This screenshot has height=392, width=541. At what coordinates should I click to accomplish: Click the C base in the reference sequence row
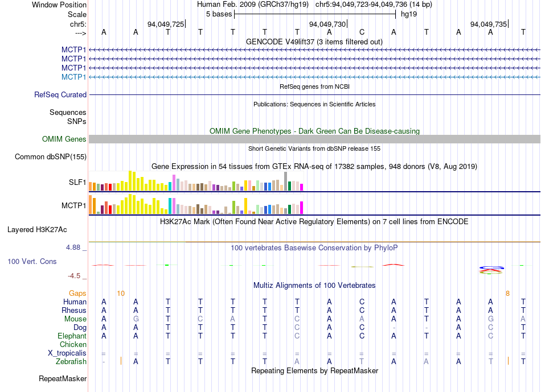pyautogui.click(x=362, y=32)
